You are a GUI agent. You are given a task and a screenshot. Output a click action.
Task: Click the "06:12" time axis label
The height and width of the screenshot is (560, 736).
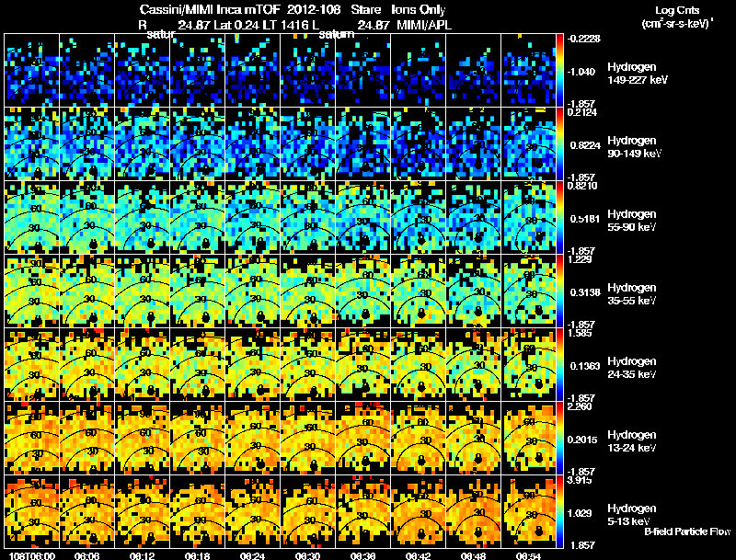click(x=143, y=555)
